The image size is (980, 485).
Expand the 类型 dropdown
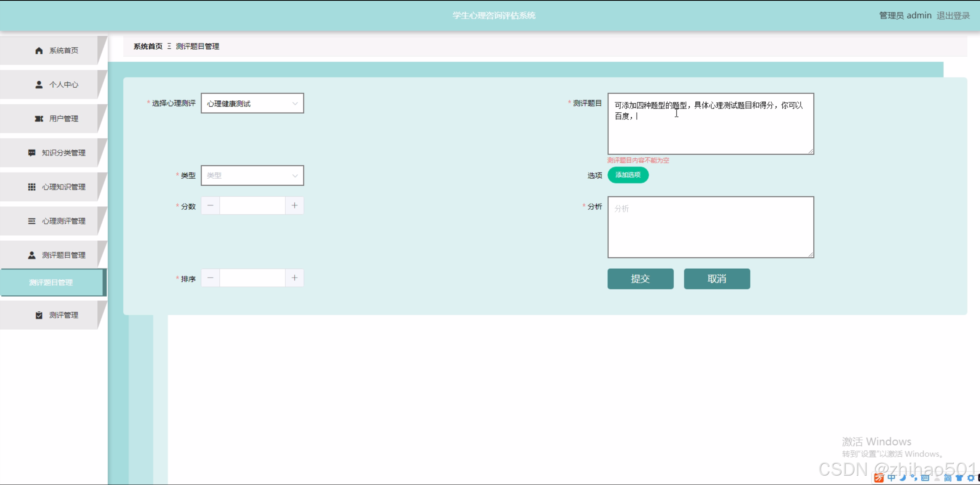pyautogui.click(x=252, y=176)
